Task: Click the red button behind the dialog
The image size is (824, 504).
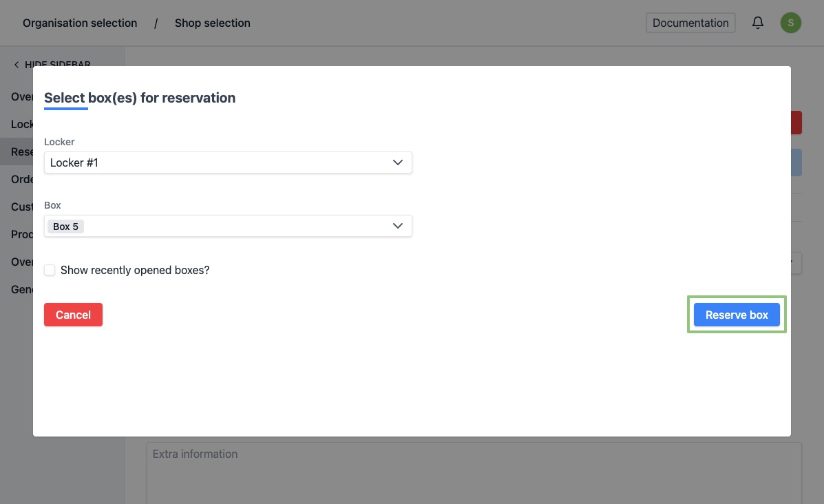Action: [x=796, y=123]
